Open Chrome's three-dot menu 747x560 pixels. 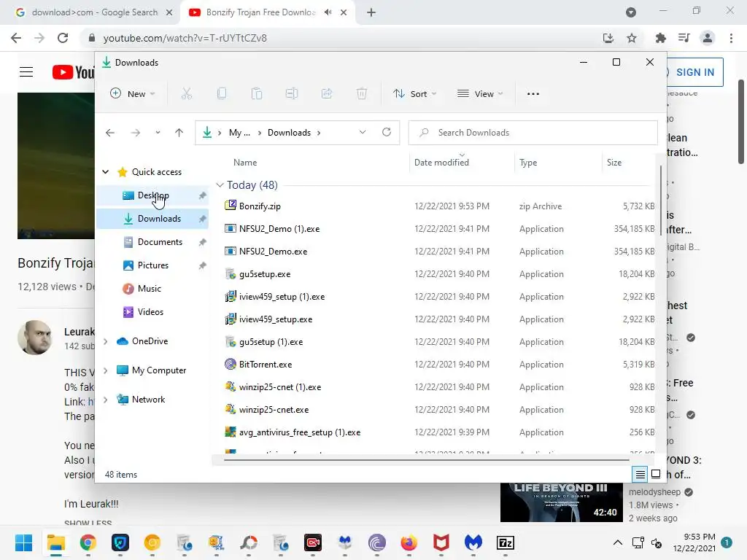click(731, 38)
